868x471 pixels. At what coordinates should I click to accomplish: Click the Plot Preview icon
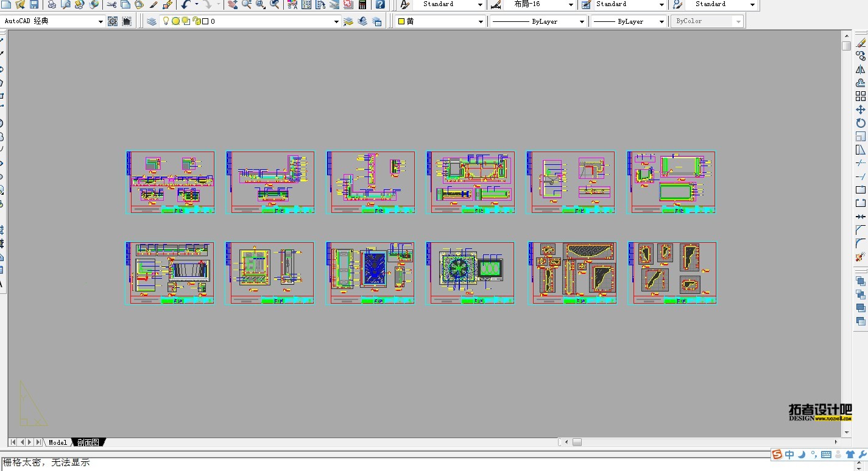tap(66, 5)
